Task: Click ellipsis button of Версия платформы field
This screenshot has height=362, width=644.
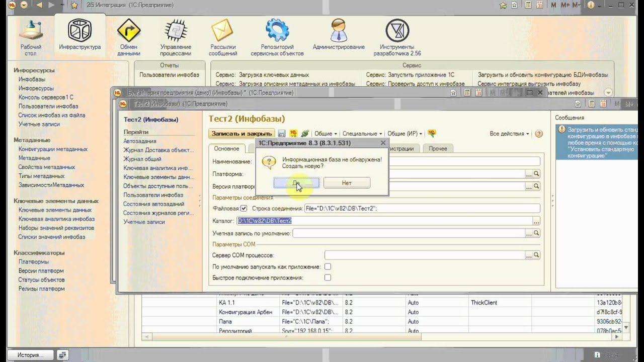Action: [x=529, y=186]
